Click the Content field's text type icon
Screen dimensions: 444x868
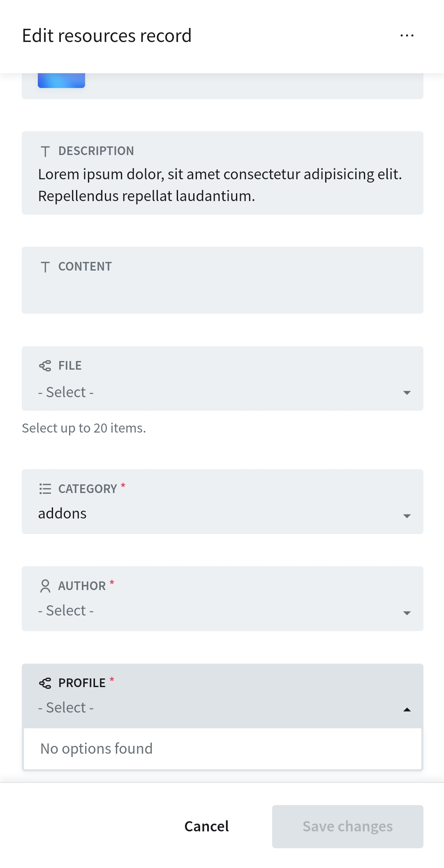point(46,266)
